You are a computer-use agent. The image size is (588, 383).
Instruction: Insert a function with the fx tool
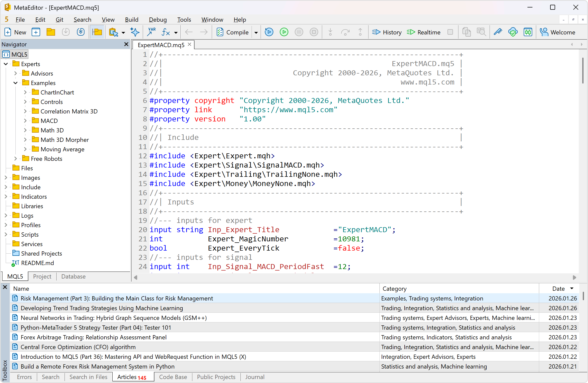pyautogui.click(x=165, y=32)
